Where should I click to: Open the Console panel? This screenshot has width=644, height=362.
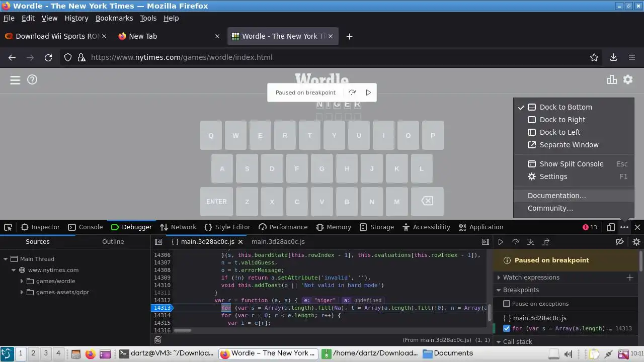(85, 227)
